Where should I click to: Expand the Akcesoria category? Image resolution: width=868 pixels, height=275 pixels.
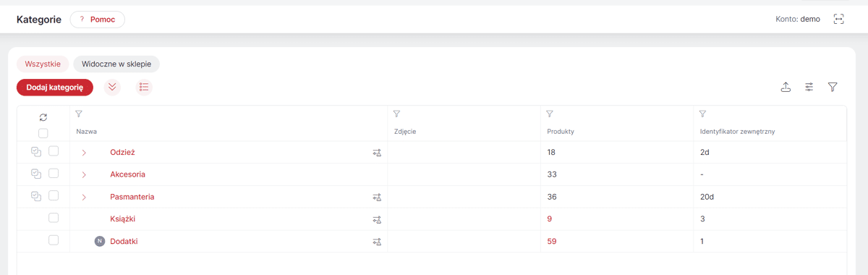(x=84, y=174)
